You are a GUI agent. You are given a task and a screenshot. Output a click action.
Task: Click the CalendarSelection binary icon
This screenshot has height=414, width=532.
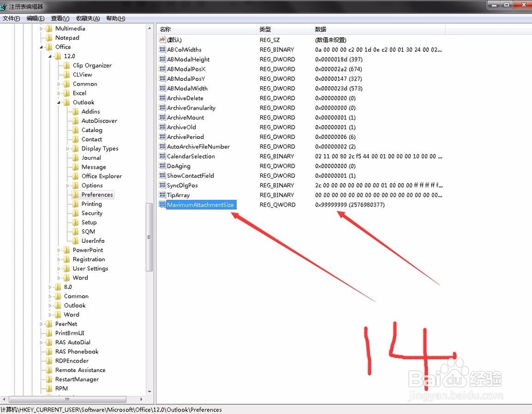[162, 156]
